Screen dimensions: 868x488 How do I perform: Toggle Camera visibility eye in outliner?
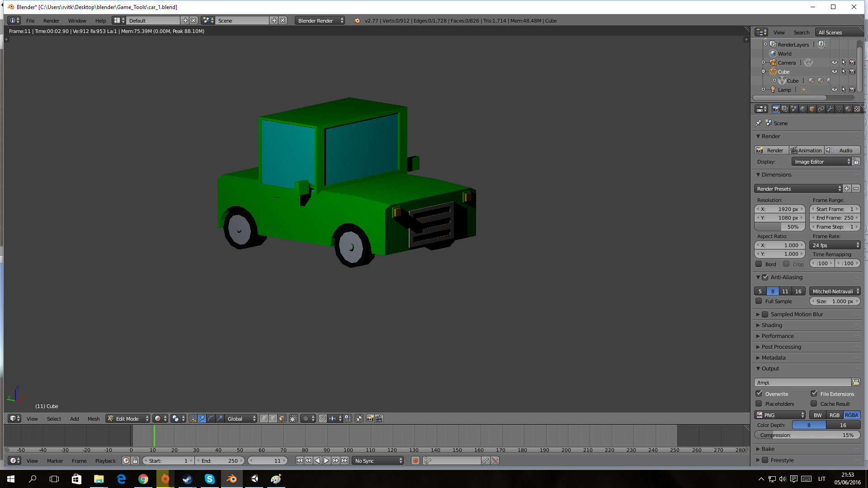(835, 62)
